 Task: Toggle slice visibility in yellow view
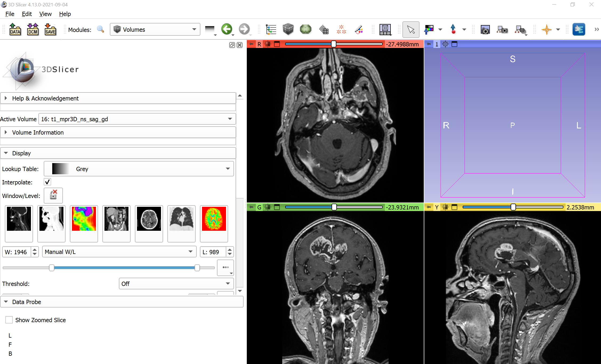tap(445, 207)
